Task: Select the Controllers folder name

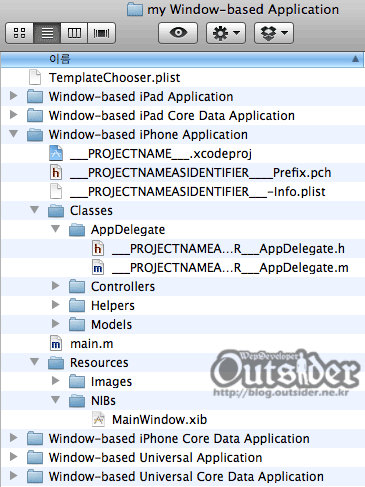Action: [x=123, y=287]
